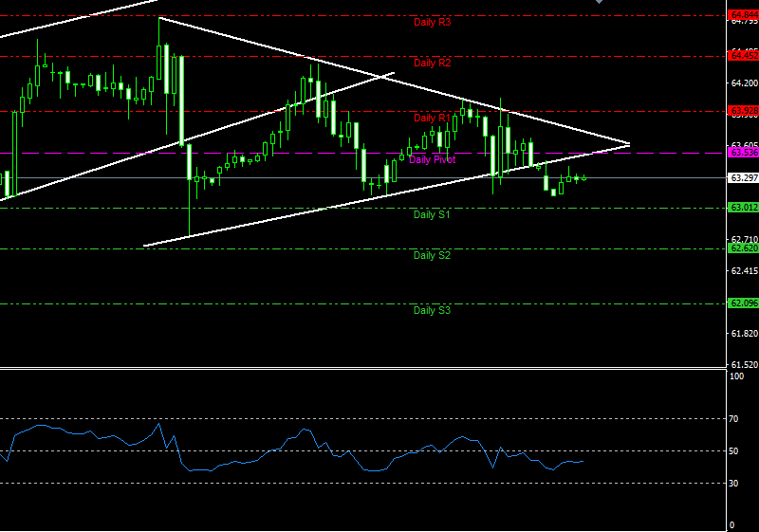Click the RSI scale value 50
This screenshot has width=759, height=532.
pyautogui.click(x=733, y=451)
